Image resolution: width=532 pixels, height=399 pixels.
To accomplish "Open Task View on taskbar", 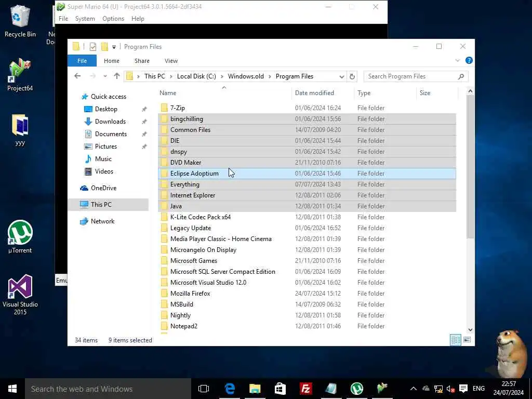I will click(204, 389).
